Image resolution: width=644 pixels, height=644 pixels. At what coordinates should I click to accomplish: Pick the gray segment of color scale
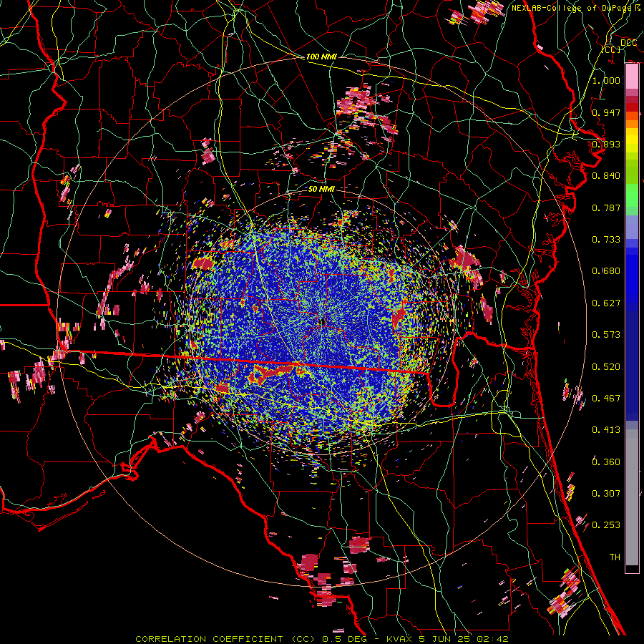(x=632, y=497)
